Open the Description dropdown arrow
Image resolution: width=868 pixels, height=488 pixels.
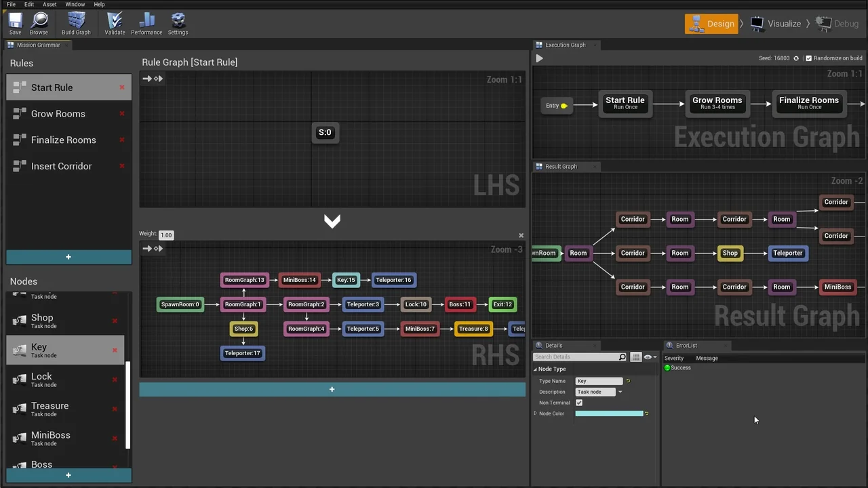click(620, 392)
